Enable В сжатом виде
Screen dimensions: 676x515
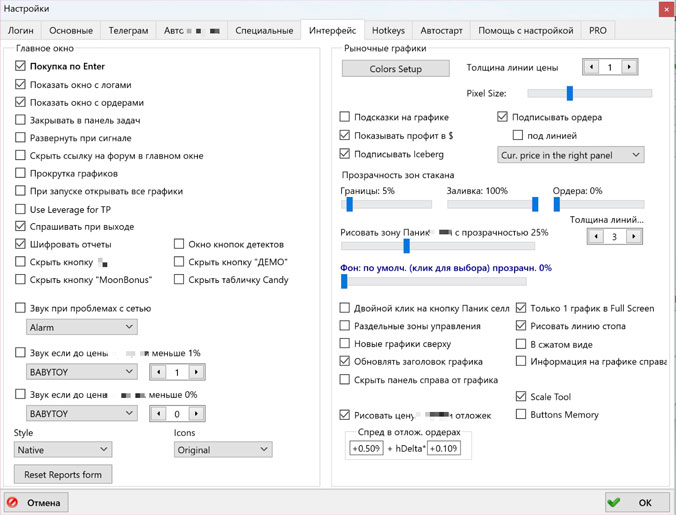521,344
